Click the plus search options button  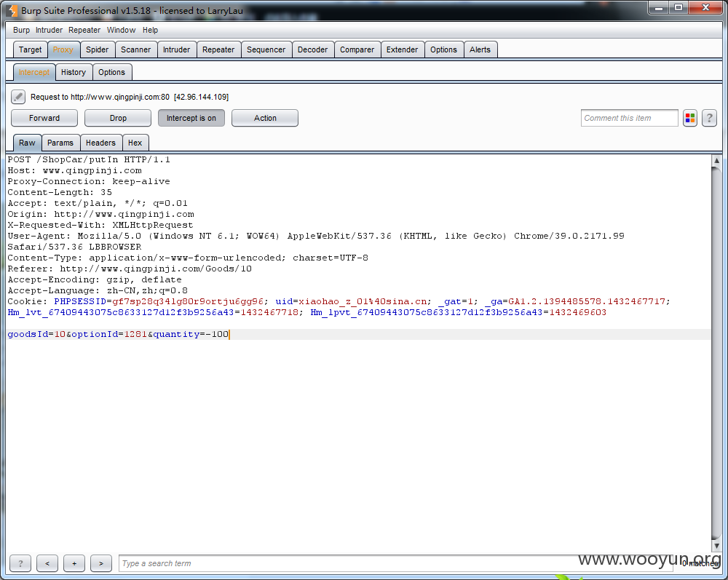coord(74,563)
